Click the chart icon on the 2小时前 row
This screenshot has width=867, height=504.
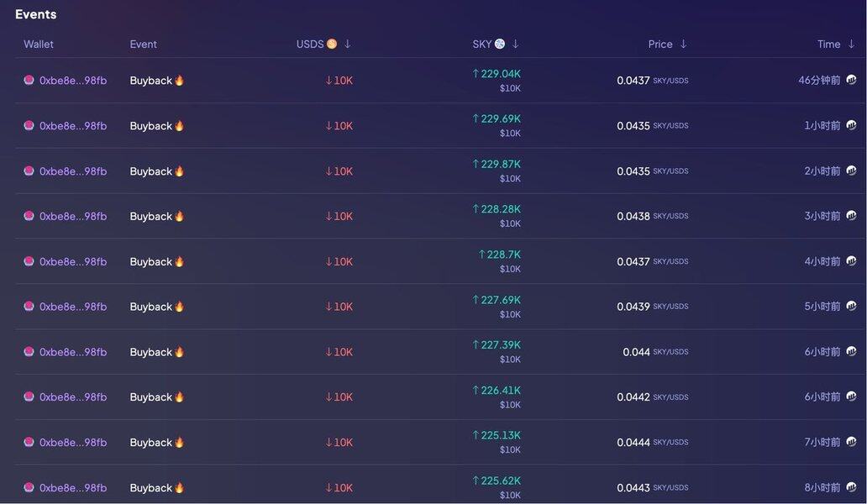click(851, 171)
